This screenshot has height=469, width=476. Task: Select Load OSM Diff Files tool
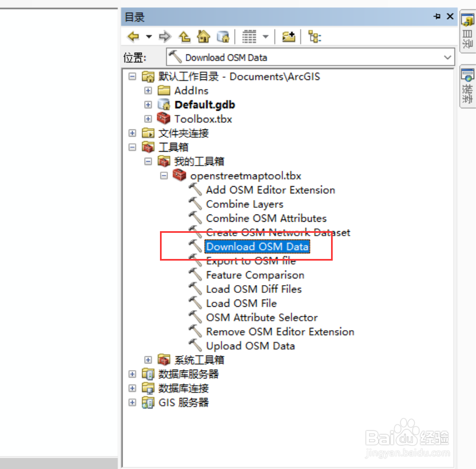(x=254, y=289)
